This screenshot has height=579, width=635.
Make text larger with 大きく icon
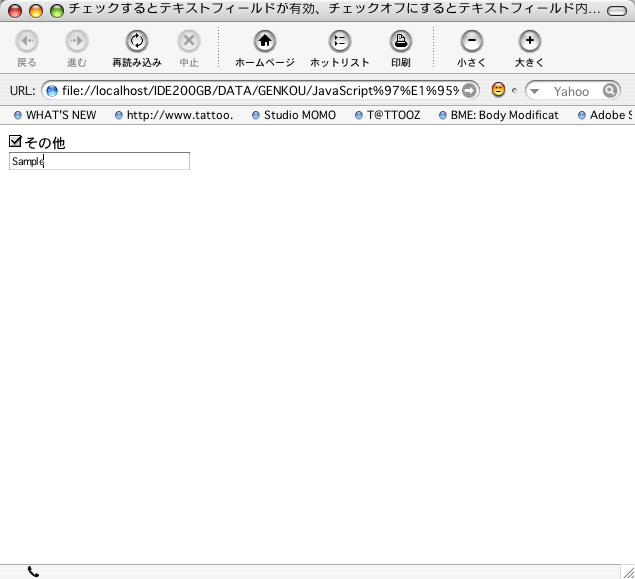(x=529, y=41)
